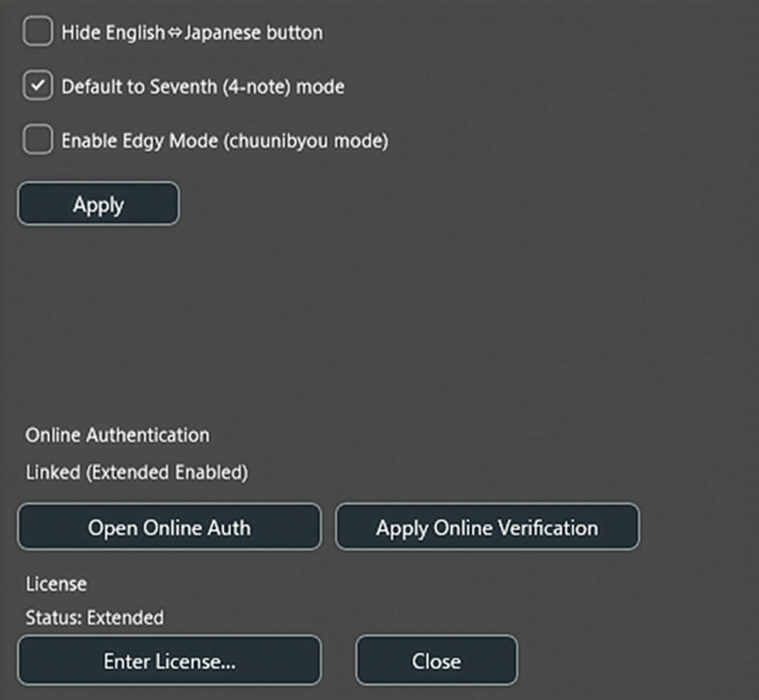This screenshot has width=759, height=700.
Task: Click the Apply button
Action: pos(98,203)
